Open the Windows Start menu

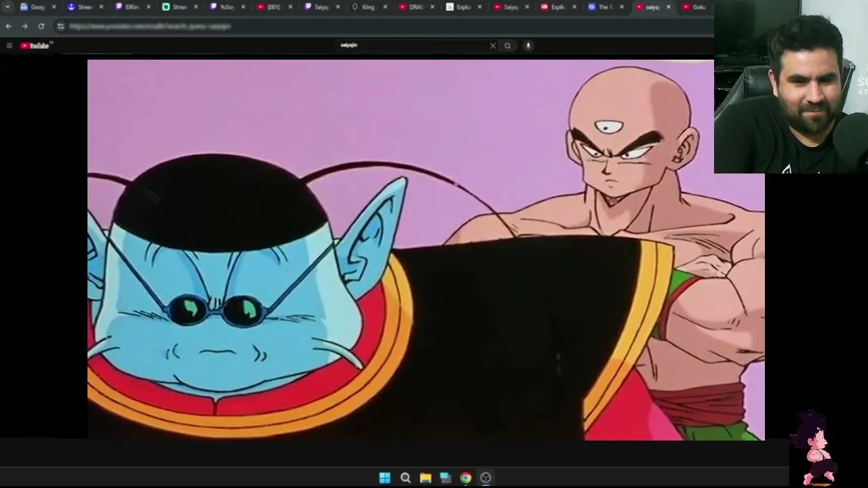click(384, 478)
